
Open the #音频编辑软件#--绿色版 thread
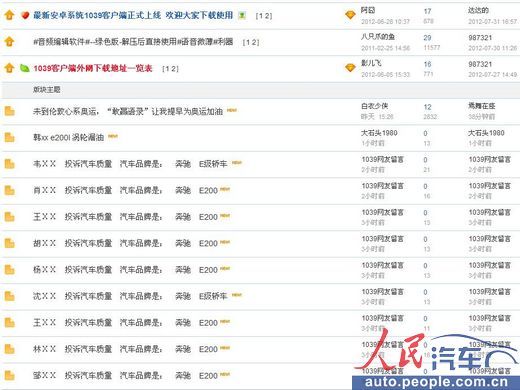[x=133, y=42]
